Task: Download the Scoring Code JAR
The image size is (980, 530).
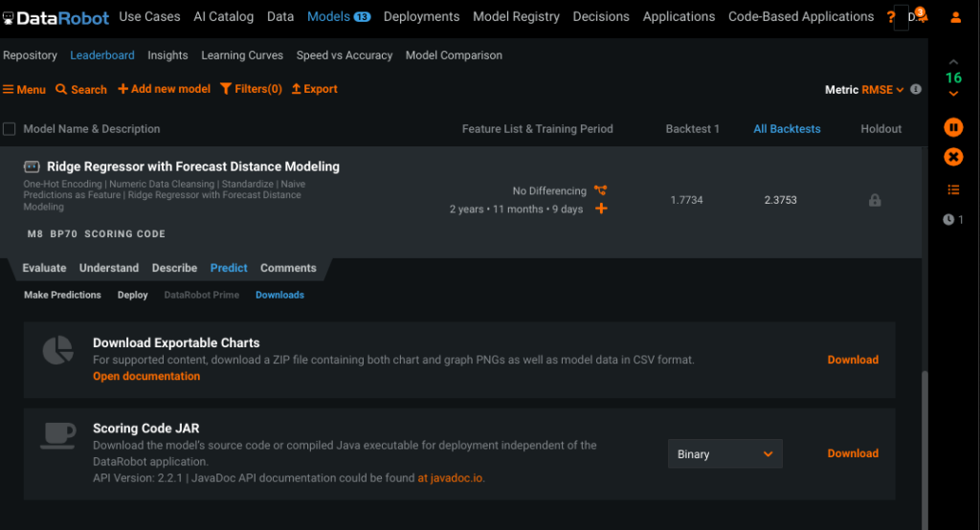Action: click(852, 453)
